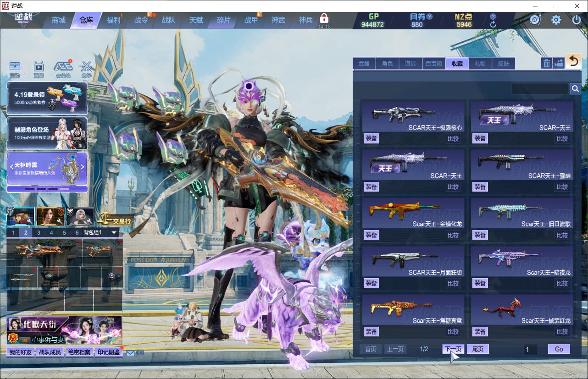Open the mail envelope icon
This screenshot has height=379, width=588.
130,353
